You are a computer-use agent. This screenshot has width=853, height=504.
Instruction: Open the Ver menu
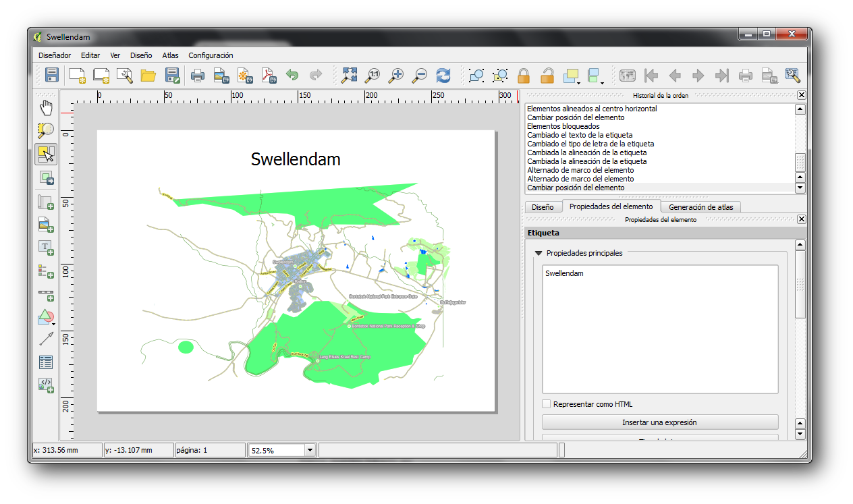[115, 55]
